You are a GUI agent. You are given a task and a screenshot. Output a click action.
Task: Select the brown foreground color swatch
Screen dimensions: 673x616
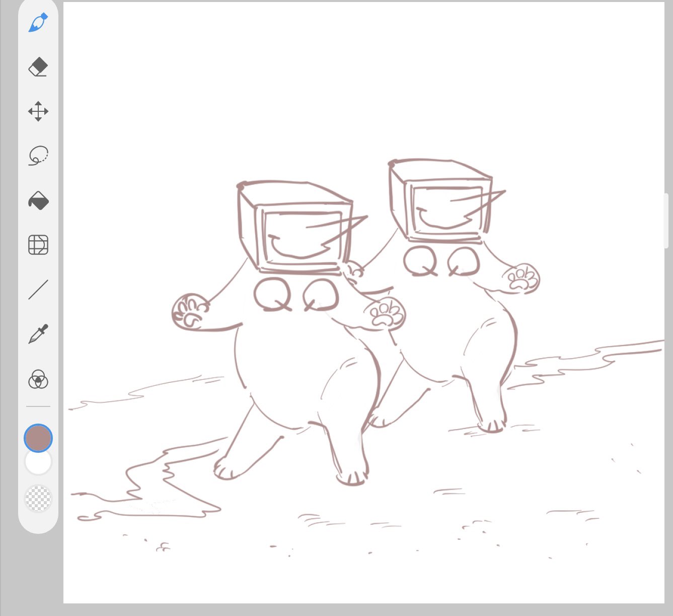pyautogui.click(x=38, y=438)
